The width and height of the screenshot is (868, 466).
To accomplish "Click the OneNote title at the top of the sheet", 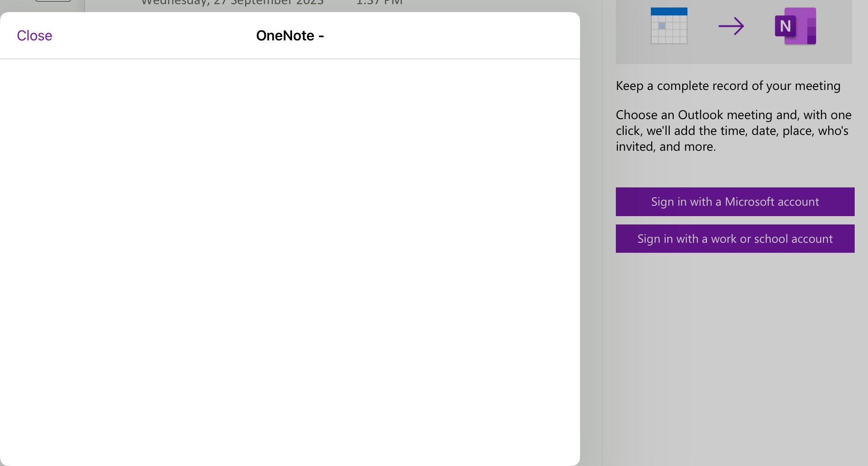I will pos(290,35).
